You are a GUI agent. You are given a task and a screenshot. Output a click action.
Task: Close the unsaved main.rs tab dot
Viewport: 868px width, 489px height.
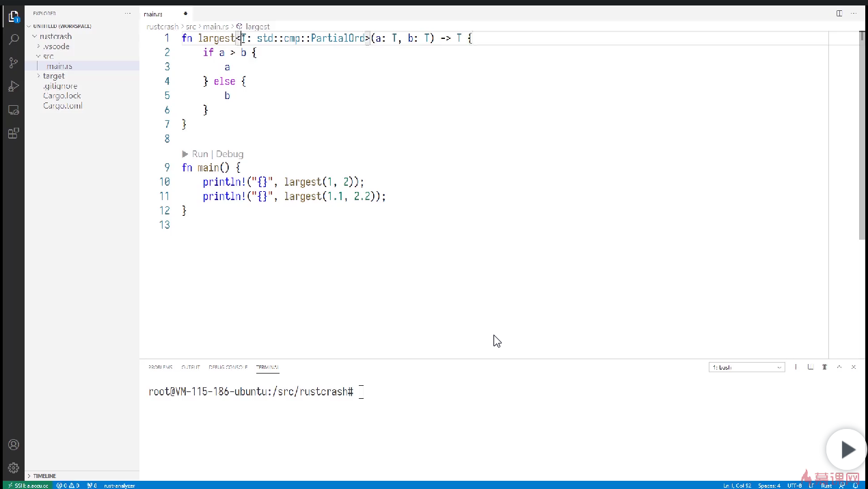(x=185, y=14)
